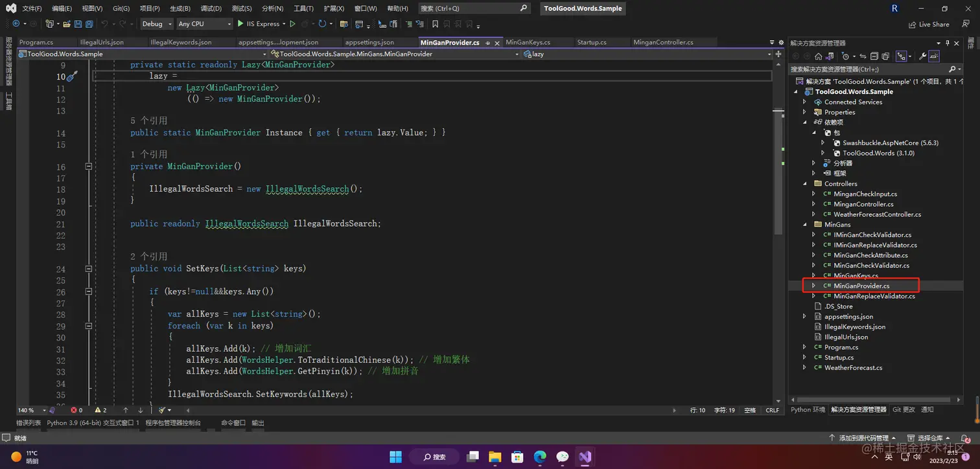Open the 文件(F) menu
This screenshot has width=980, height=469.
click(x=32, y=8)
